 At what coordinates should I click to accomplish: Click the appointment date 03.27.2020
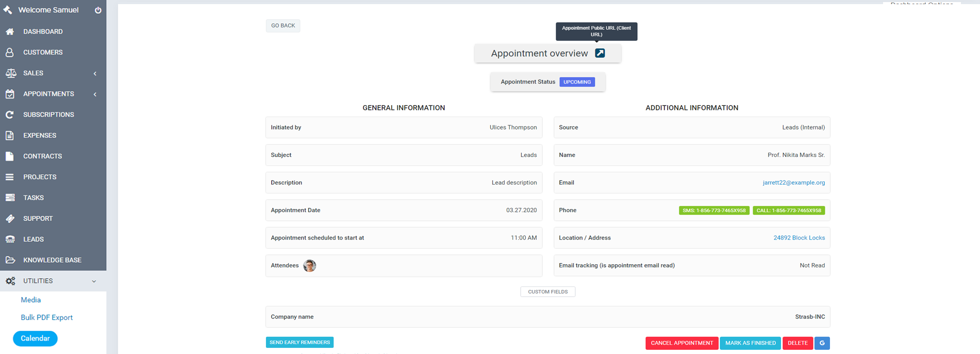[521, 211]
